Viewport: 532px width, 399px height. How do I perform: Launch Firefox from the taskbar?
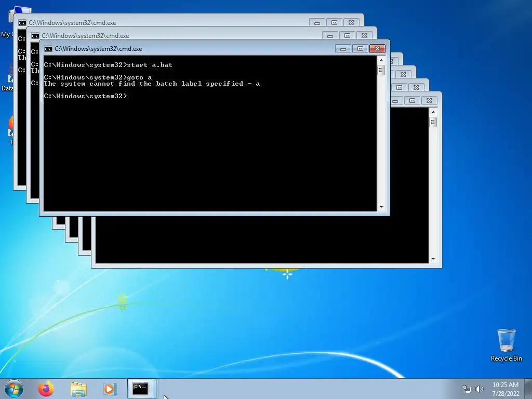(46, 389)
